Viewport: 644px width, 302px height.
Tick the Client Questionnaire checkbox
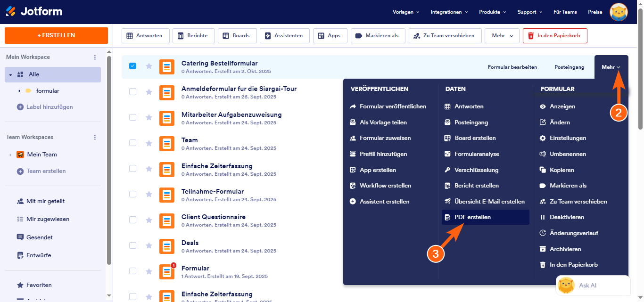pyautogui.click(x=133, y=220)
